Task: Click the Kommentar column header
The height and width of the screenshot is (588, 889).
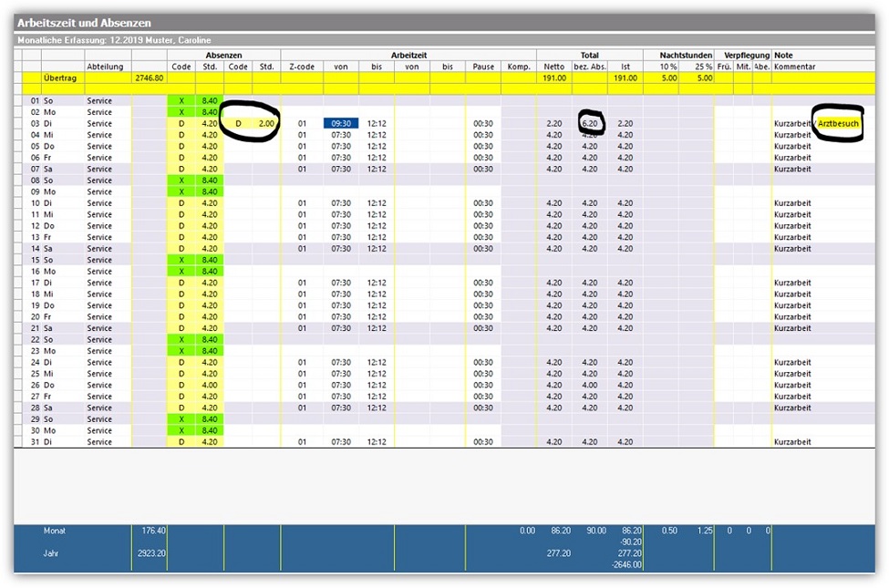Action: click(794, 67)
